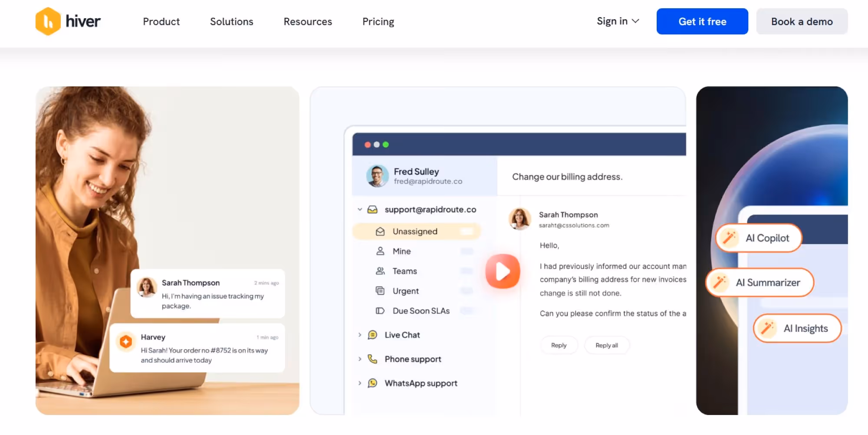This screenshot has height=435, width=868.
Task: Click the Mine person icon
Action: (x=380, y=251)
